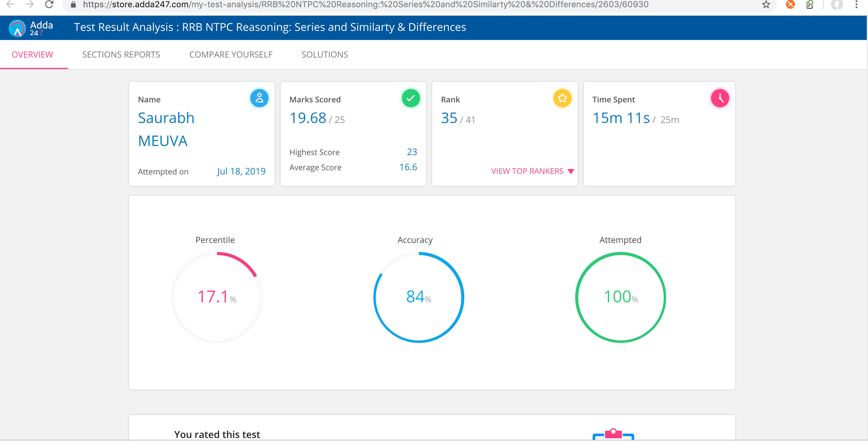Select the Overview tab
868x441 pixels.
pyautogui.click(x=32, y=55)
